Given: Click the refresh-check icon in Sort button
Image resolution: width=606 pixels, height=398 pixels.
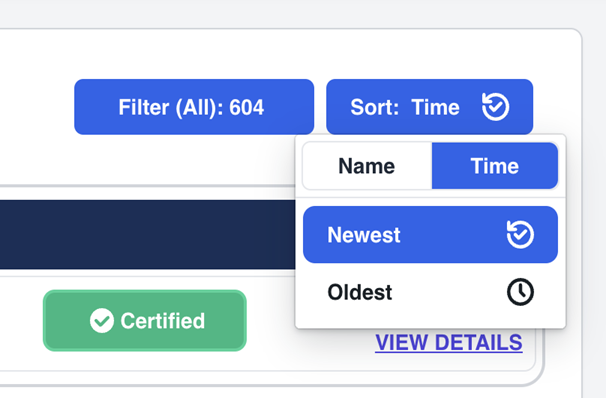Looking at the screenshot, I should pos(495,107).
